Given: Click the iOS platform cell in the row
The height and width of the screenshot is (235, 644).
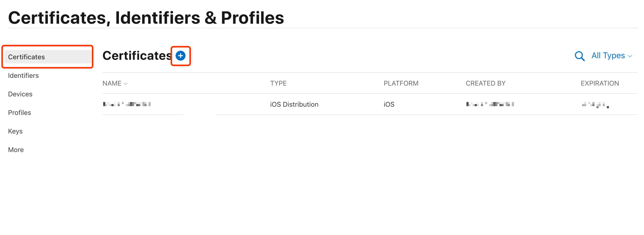Looking at the screenshot, I should [389, 104].
